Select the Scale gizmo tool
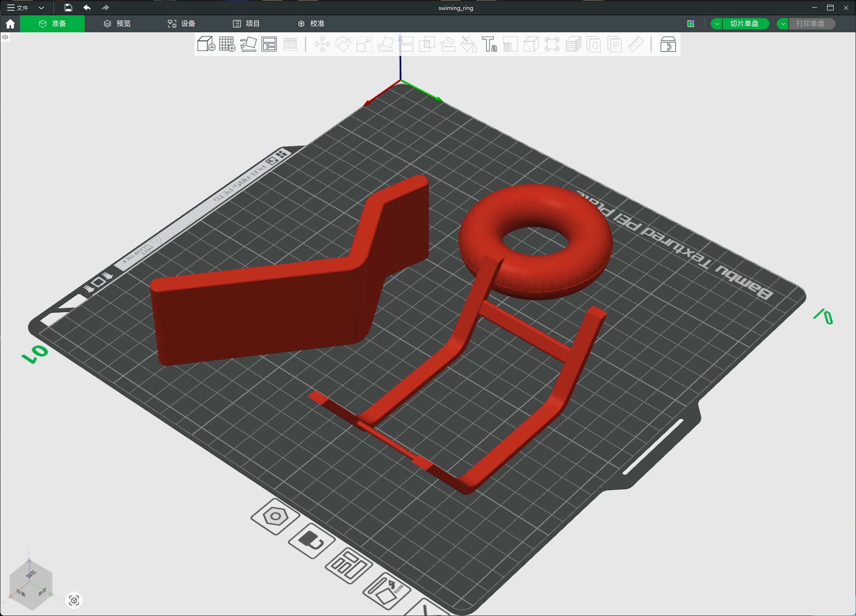The height and width of the screenshot is (616, 856). click(x=364, y=44)
